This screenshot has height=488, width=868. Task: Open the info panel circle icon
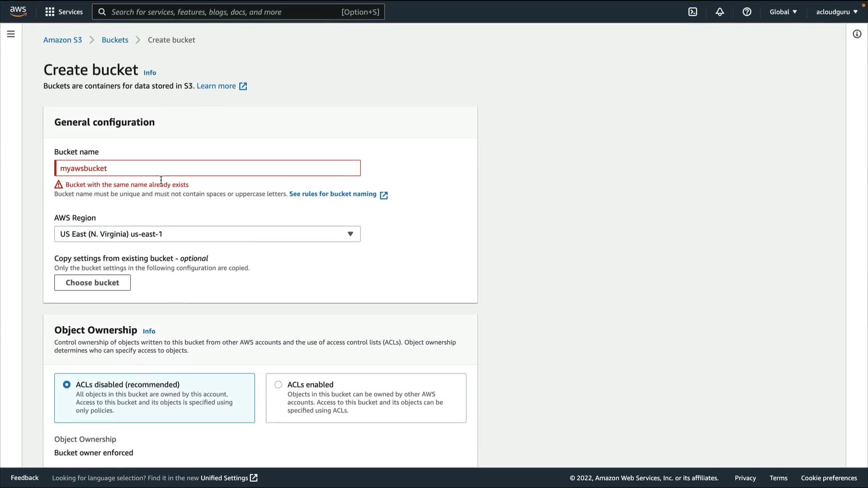pos(857,34)
